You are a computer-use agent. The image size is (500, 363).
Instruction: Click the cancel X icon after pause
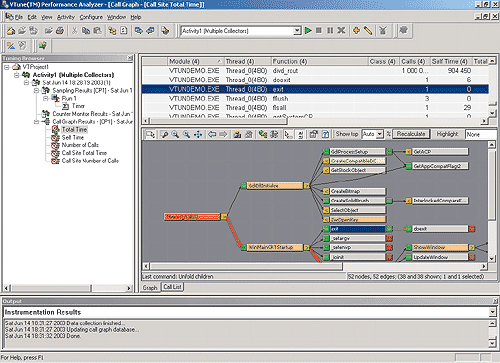click(341, 31)
